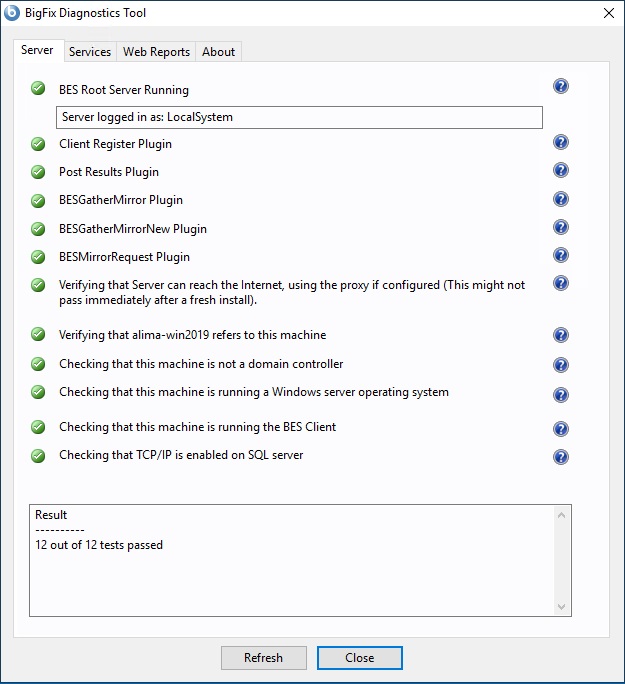
Task: Click help icon beside Post Results Plugin
Action: coord(561,171)
